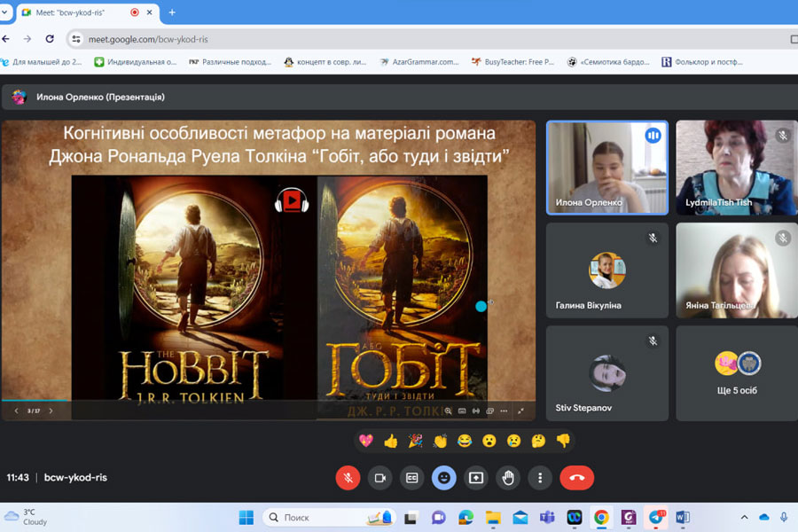Send the thumbs up reaction

click(390, 441)
